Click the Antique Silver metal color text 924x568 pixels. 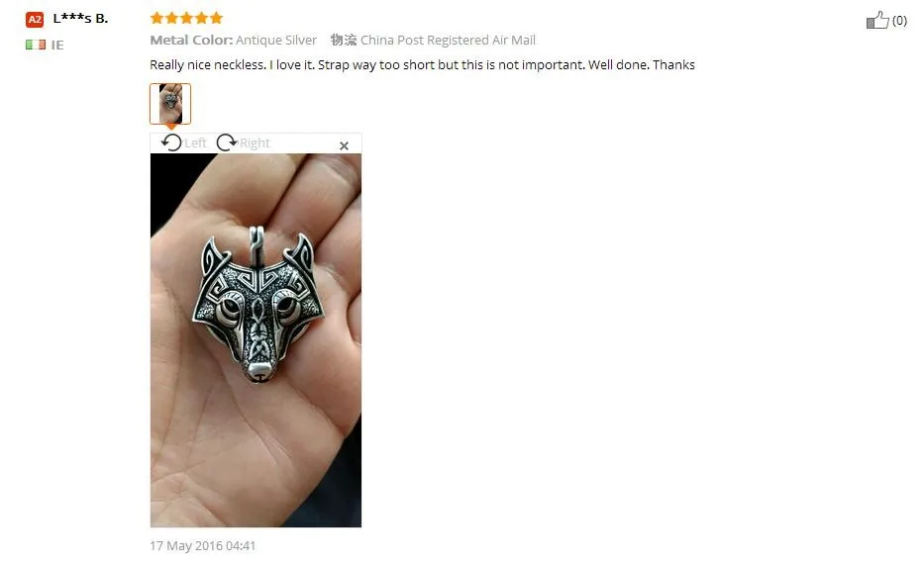[x=275, y=40]
